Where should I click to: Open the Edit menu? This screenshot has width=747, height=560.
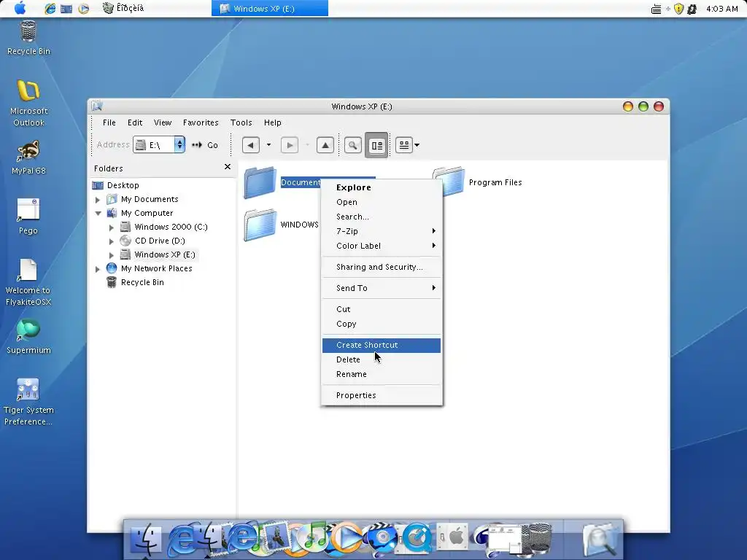pyautogui.click(x=135, y=122)
